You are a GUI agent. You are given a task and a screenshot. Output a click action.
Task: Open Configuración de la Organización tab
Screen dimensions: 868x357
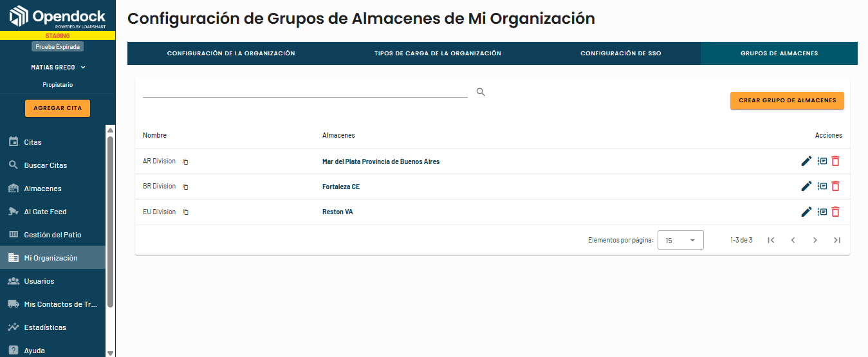(x=231, y=53)
